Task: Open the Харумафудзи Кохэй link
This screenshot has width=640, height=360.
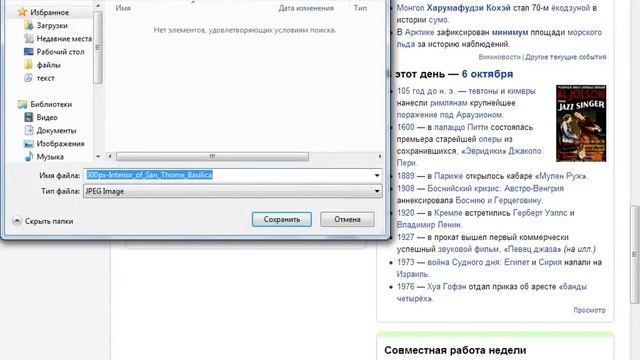Action: tap(469, 8)
